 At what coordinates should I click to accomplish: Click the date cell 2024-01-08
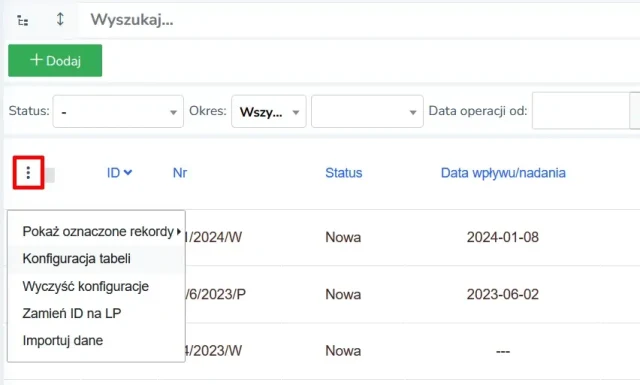pos(503,237)
